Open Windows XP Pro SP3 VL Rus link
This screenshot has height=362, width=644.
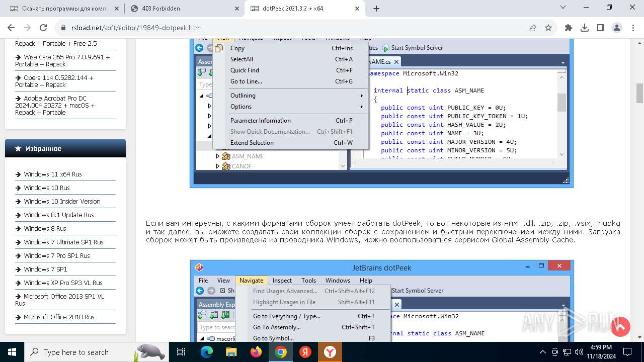click(x=63, y=283)
